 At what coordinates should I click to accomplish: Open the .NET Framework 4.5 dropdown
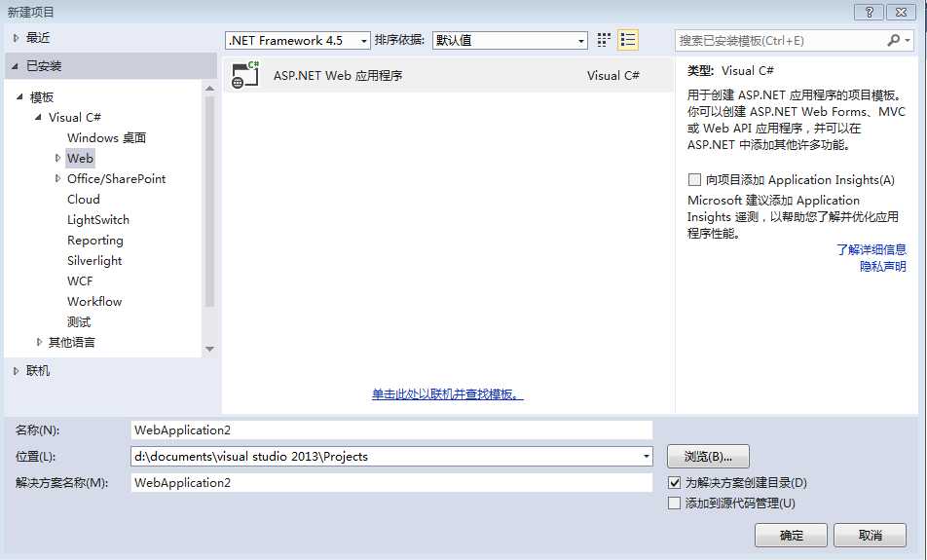tap(364, 41)
